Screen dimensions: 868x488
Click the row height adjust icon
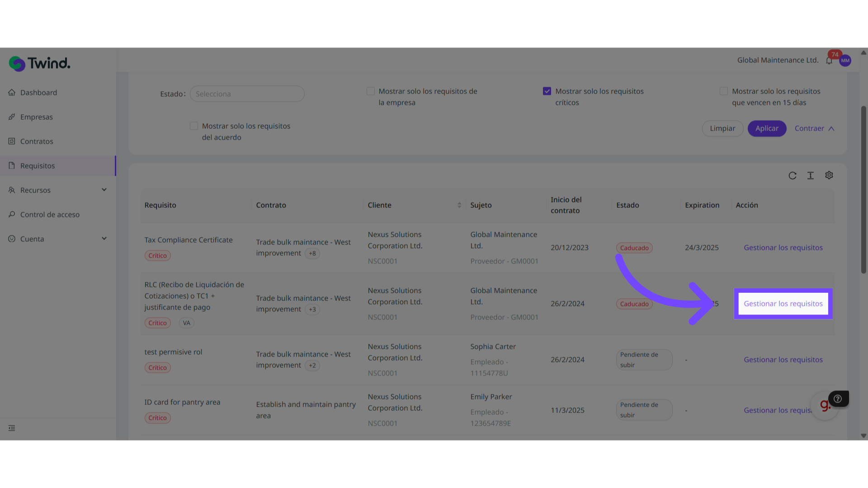pyautogui.click(x=810, y=176)
